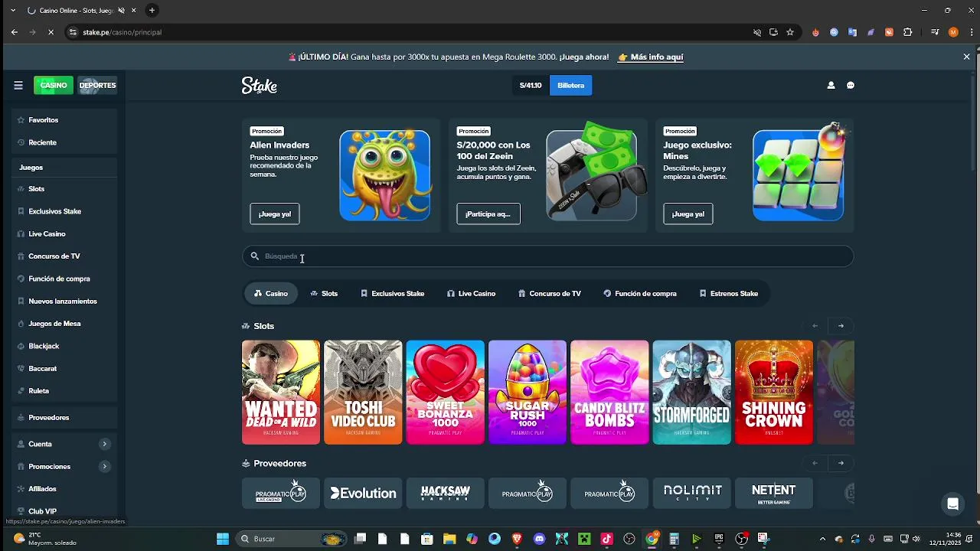Open the hamburger sidebar menu

coord(18,86)
